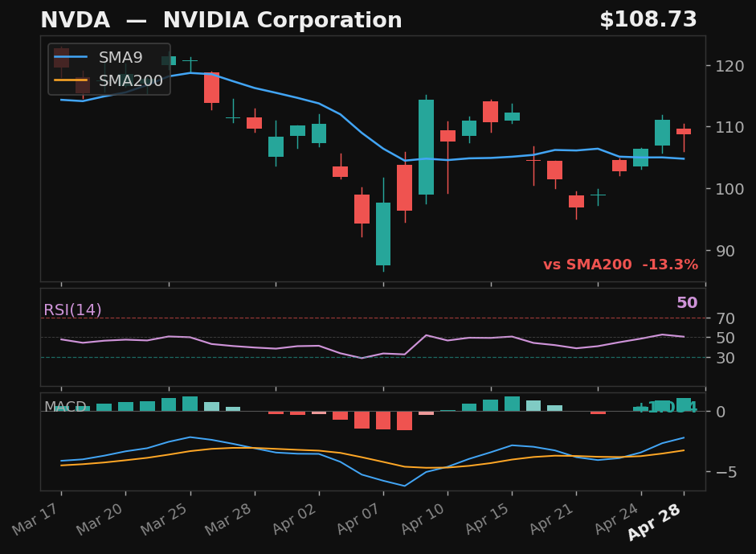Click the Apr 24 date label

click(618, 519)
